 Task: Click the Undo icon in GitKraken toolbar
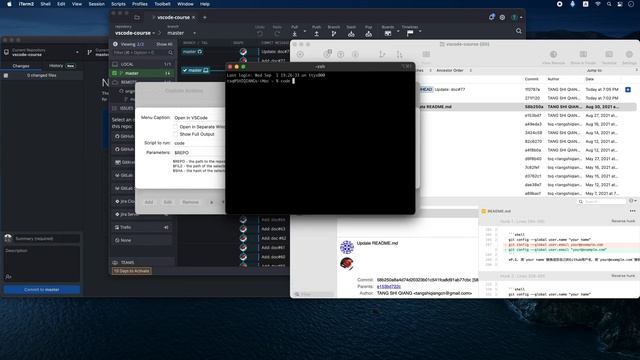click(x=260, y=34)
